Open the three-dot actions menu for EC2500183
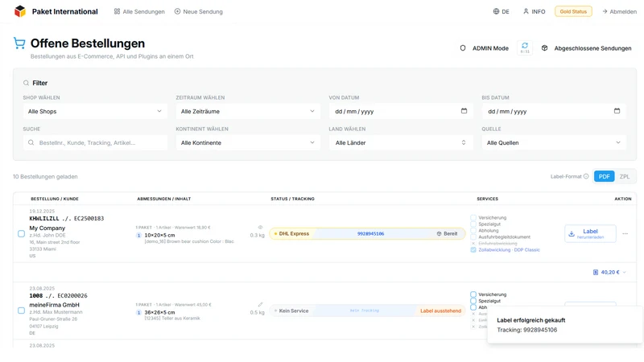The image size is (644, 362). (625, 233)
